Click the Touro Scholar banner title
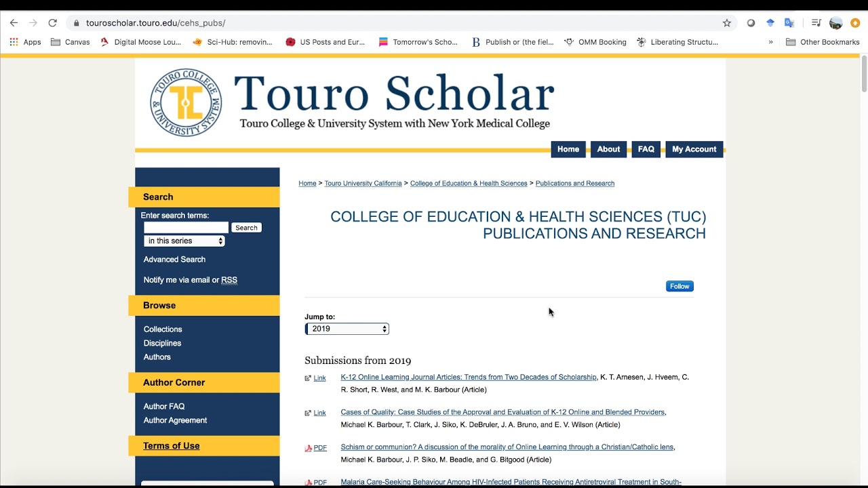The width and height of the screenshot is (868, 488). click(394, 94)
